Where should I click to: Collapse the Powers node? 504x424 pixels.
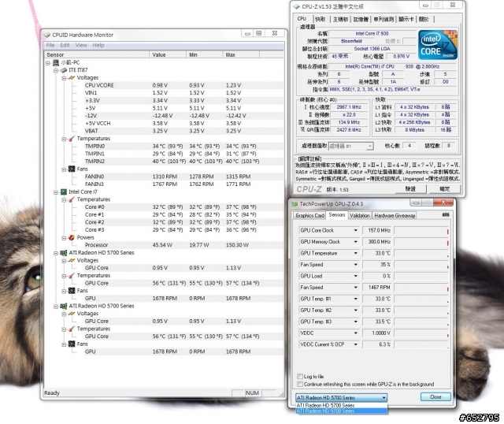coord(64,238)
